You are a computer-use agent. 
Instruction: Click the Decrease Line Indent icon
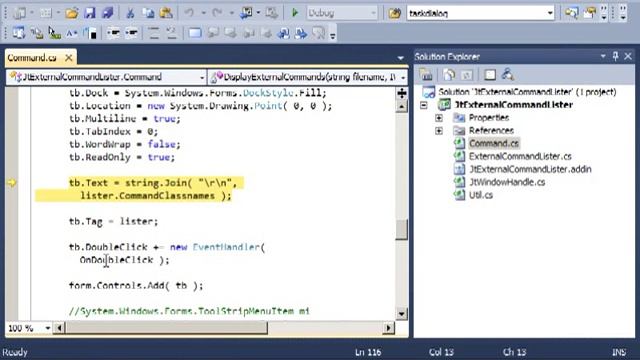113,33
